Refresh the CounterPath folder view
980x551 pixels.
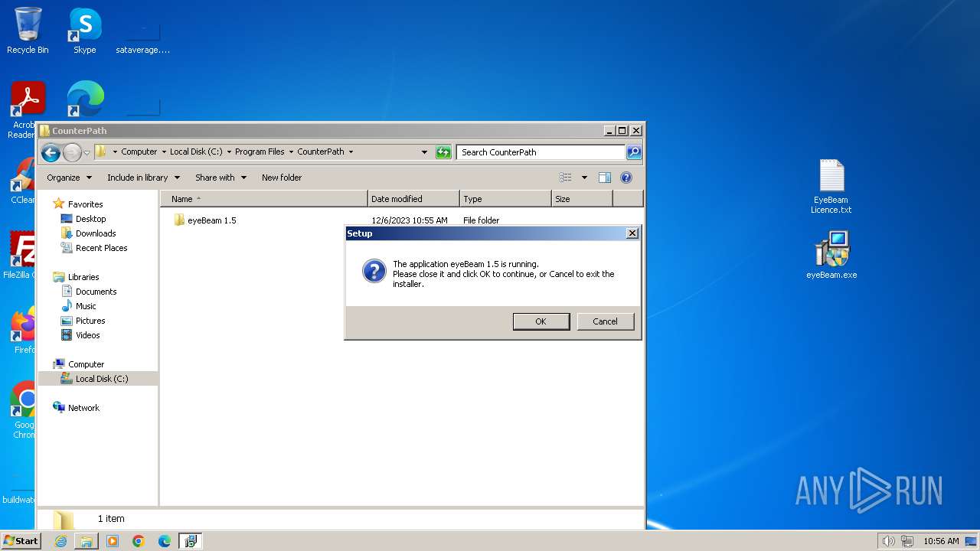(443, 152)
